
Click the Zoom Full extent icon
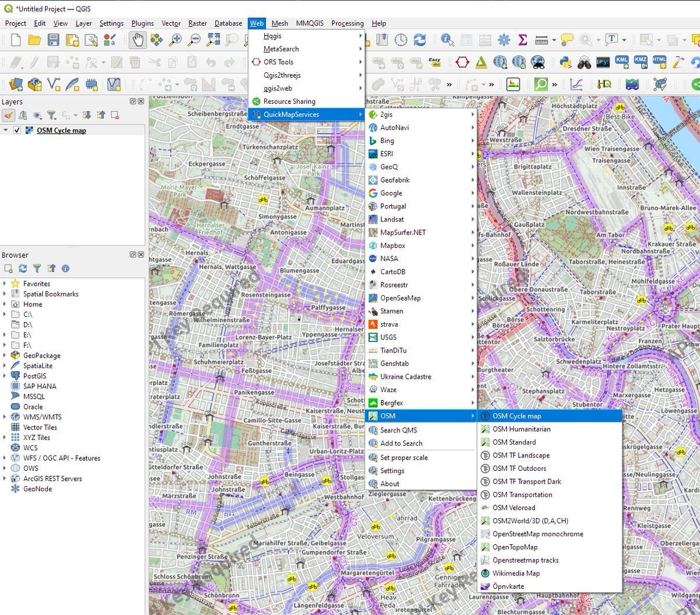click(213, 40)
